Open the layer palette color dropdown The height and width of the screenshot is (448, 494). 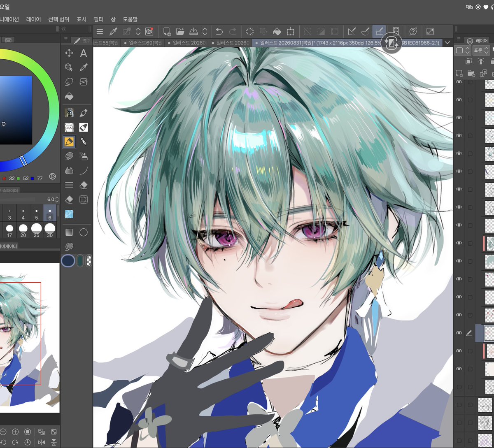(463, 50)
